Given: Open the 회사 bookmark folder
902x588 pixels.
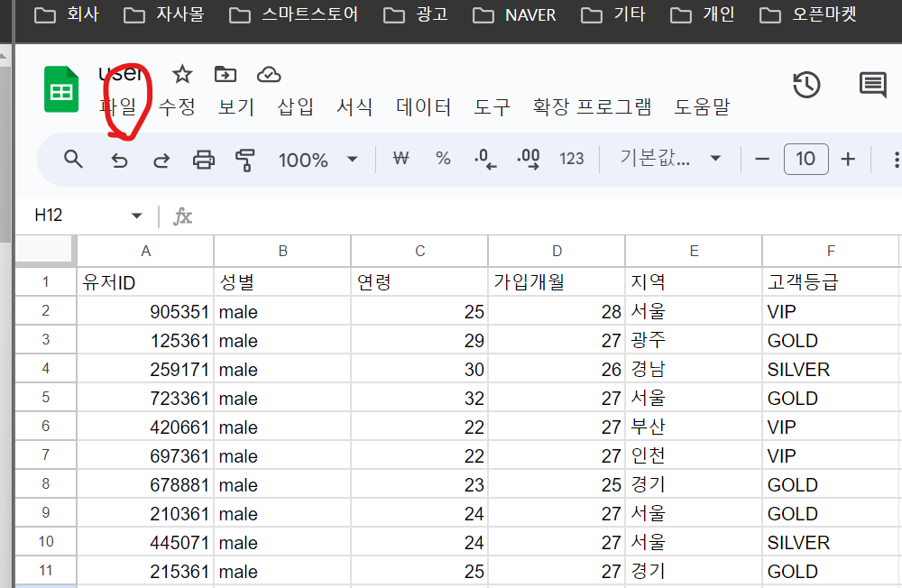Looking at the screenshot, I should point(67,14).
